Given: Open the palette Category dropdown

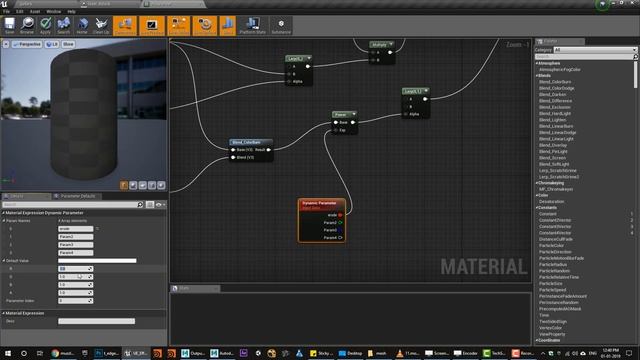Looking at the screenshot, I should tap(595, 50).
